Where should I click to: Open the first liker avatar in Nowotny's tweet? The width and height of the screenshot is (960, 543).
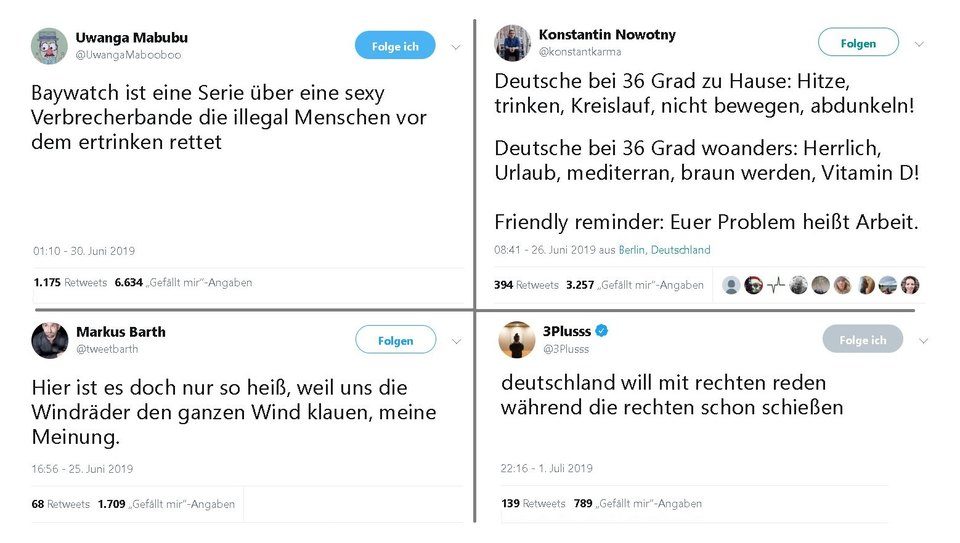pyautogui.click(x=731, y=285)
